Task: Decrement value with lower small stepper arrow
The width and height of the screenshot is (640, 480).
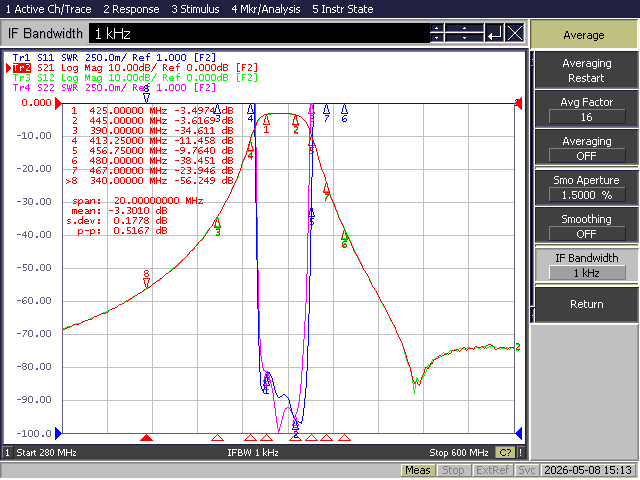Action: 437,38
